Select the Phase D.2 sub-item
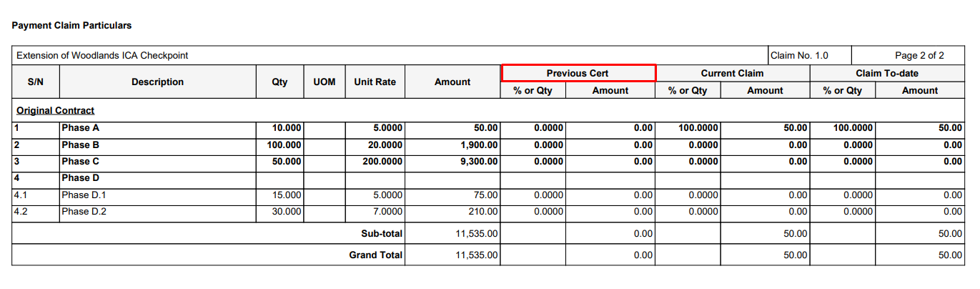 click(84, 212)
